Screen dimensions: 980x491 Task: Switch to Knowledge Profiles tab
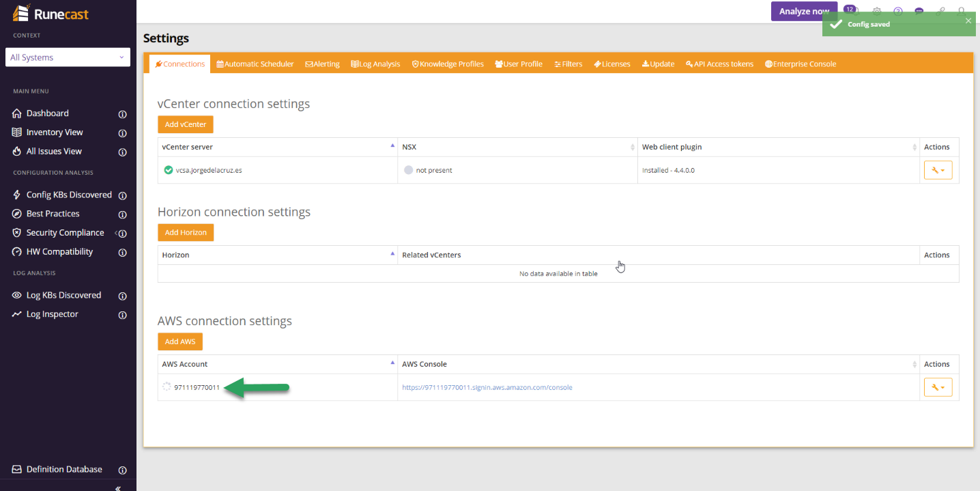point(448,64)
